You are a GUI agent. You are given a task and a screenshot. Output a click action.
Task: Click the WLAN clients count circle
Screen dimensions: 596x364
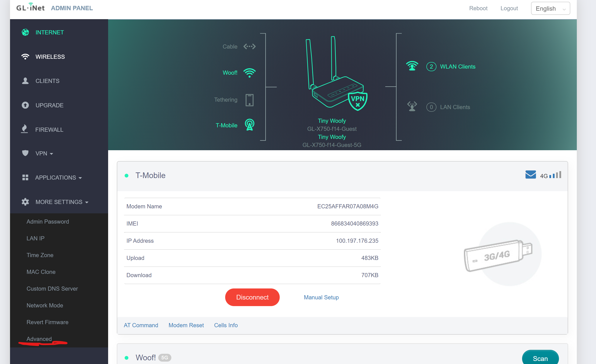click(x=431, y=67)
